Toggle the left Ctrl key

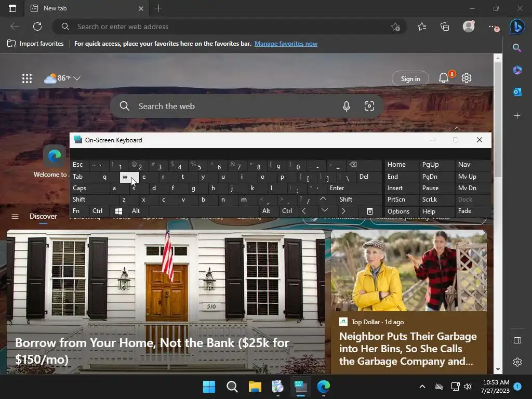point(100,211)
